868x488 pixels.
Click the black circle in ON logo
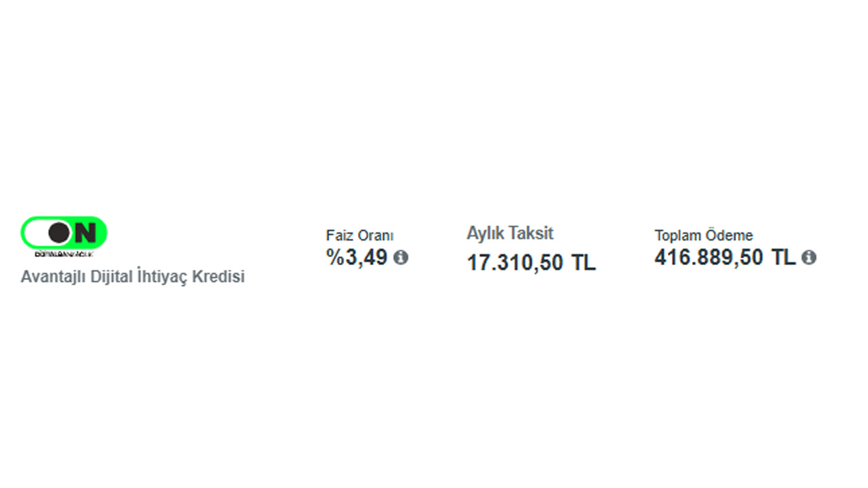pos(59,232)
